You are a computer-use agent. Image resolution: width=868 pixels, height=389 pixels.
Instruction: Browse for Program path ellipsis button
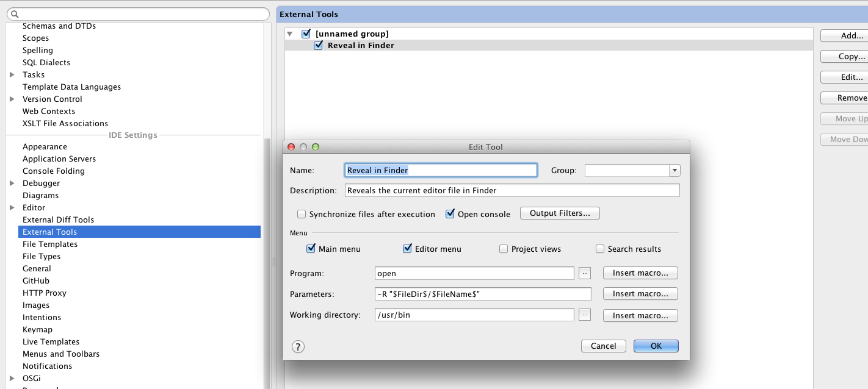pos(585,273)
